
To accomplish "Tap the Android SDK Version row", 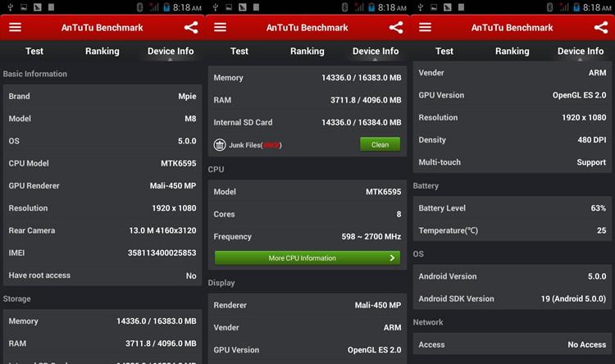I will 512,299.
